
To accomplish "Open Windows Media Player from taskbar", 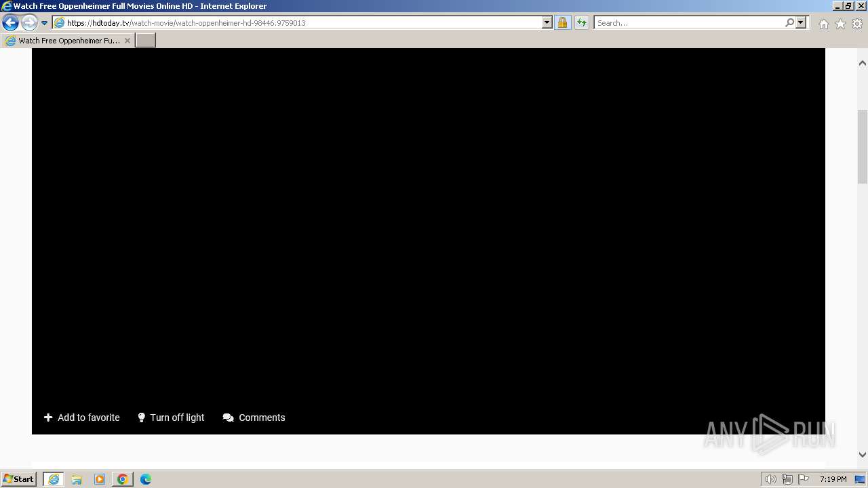I will click(x=100, y=479).
